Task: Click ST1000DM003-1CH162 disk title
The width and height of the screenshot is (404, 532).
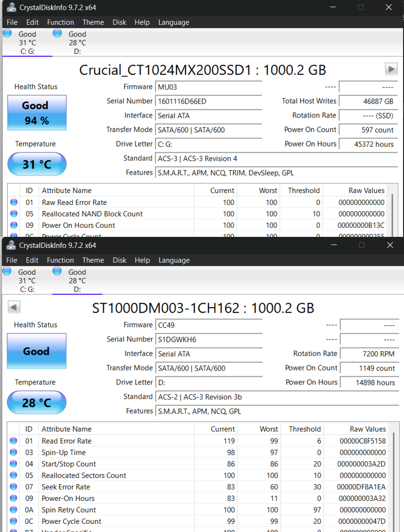Action: [x=203, y=308]
